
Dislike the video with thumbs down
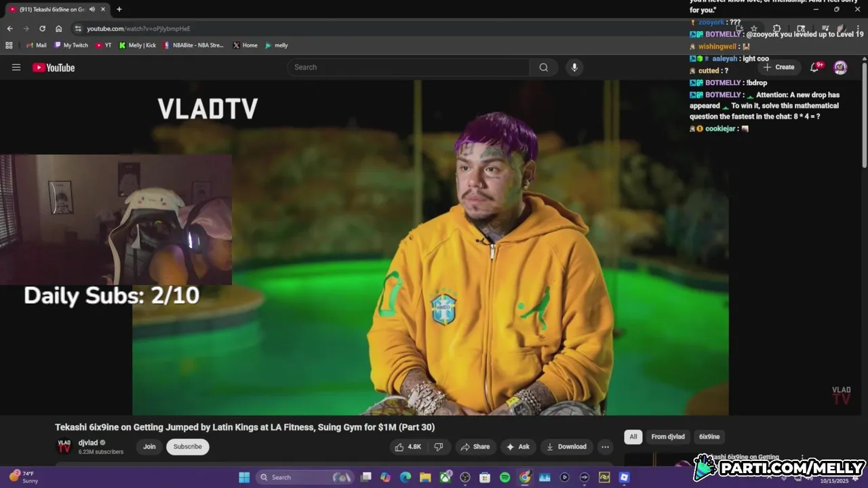point(439,447)
